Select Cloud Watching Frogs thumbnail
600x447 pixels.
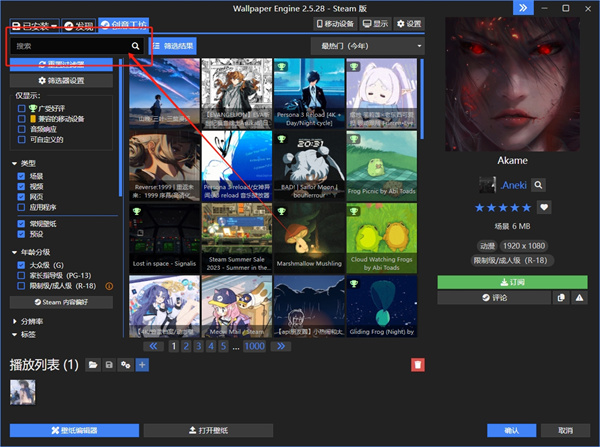pos(382,238)
